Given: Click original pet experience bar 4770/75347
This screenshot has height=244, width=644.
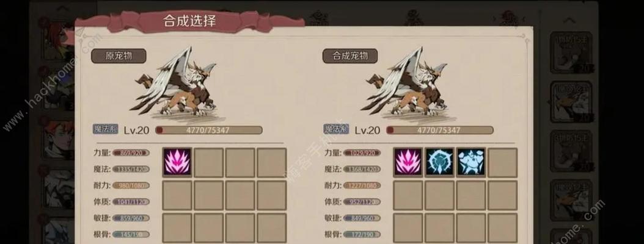Looking at the screenshot, I should pos(208,131).
